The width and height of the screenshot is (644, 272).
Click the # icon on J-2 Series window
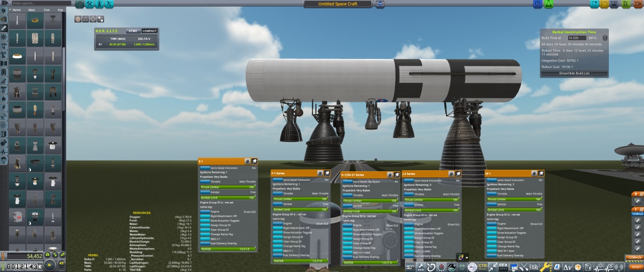click(451, 174)
